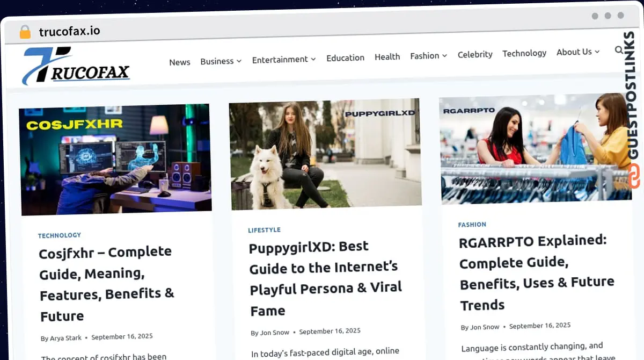The height and width of the screenshot is (360, 644).
Task: Open the PuppygirlXD Best Guide article title
Action: (x=325, y=278)
